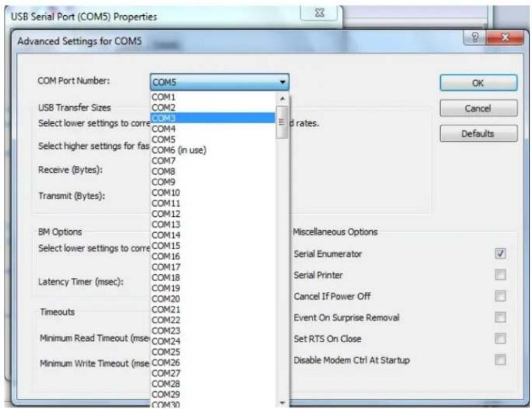
Task: Choose COM24 from the port list
Action: click(165, 340)
